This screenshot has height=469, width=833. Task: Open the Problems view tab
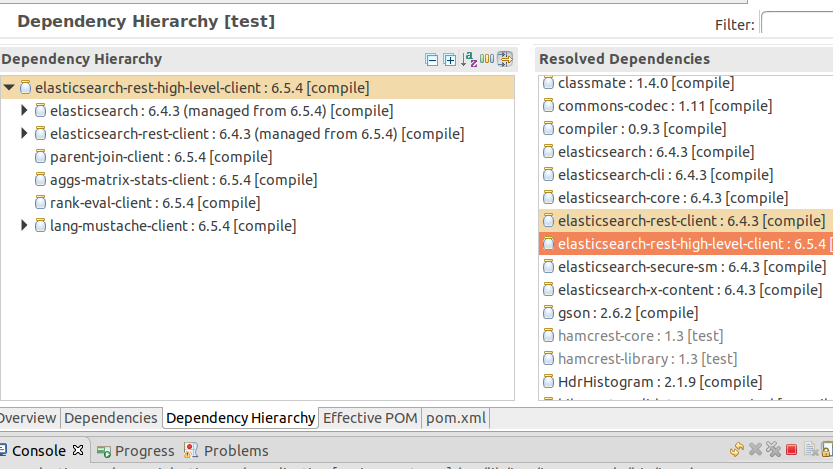(226, 451)
